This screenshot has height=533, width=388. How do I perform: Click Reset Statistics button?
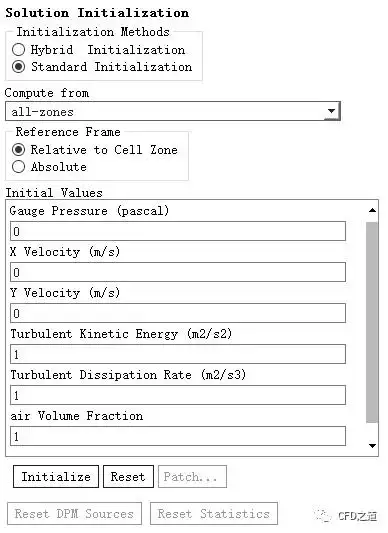(x=214, y=514)
